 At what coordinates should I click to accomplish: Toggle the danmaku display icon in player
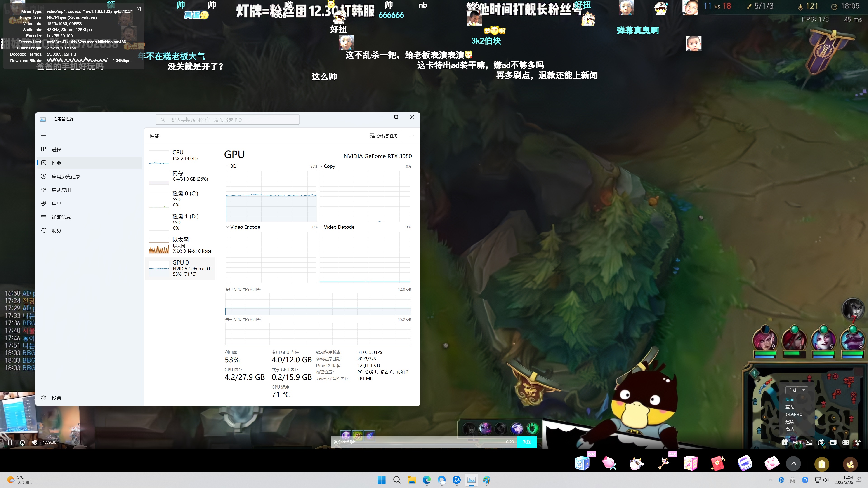(x=821, y=443)
